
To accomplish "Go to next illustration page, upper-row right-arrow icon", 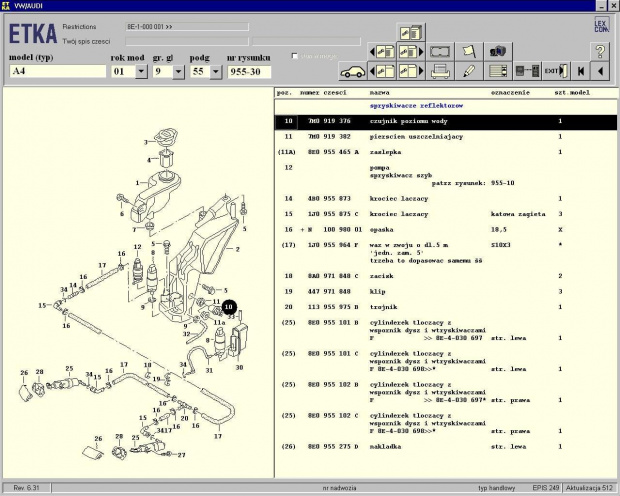I will coord(411,51).
